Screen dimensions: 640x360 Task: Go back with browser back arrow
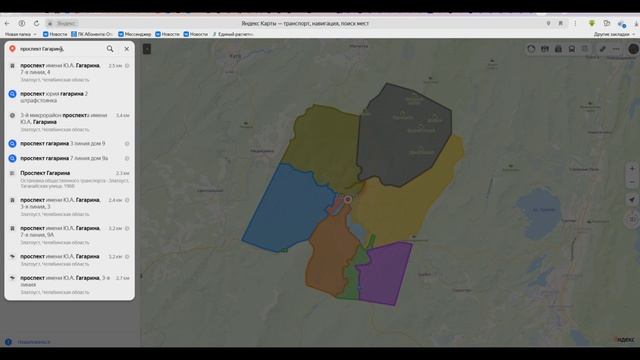click(x=7, y=24)
